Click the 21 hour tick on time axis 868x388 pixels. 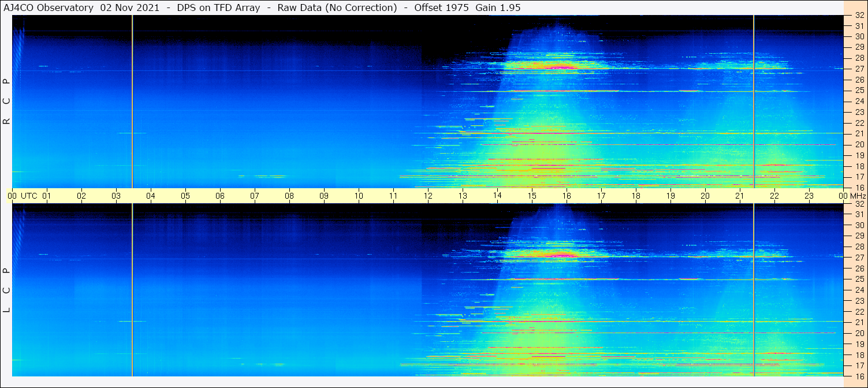point(740,196)
